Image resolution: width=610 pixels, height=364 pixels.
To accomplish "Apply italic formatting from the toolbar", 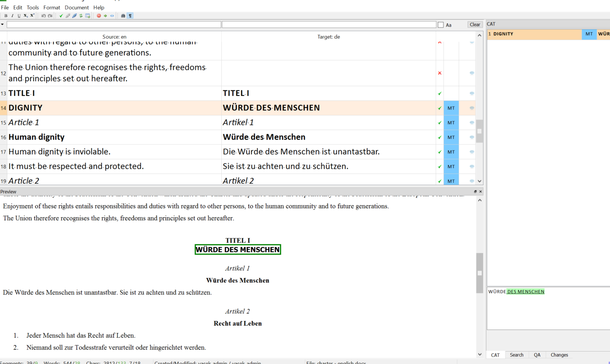I will [x=12, y=16].
